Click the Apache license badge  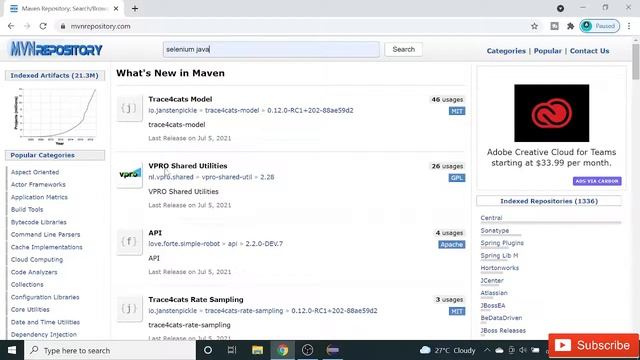pyautogui.click(x=451, y=244)
